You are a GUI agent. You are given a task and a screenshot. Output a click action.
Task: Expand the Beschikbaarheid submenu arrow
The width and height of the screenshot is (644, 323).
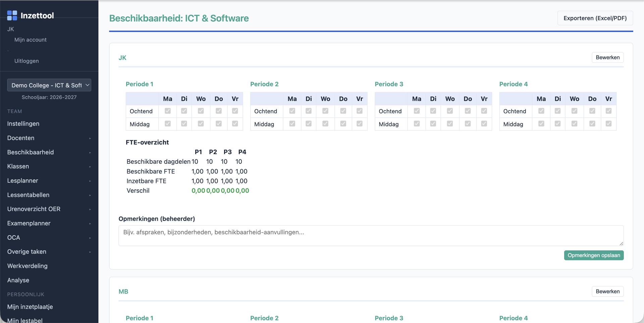click(x=90, y=152)
